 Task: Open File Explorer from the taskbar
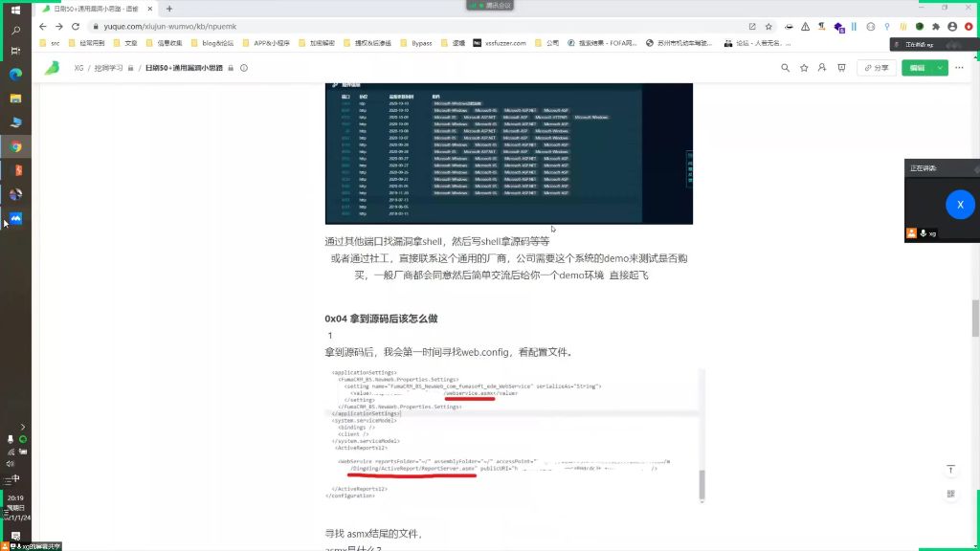[x=15, y=99]
